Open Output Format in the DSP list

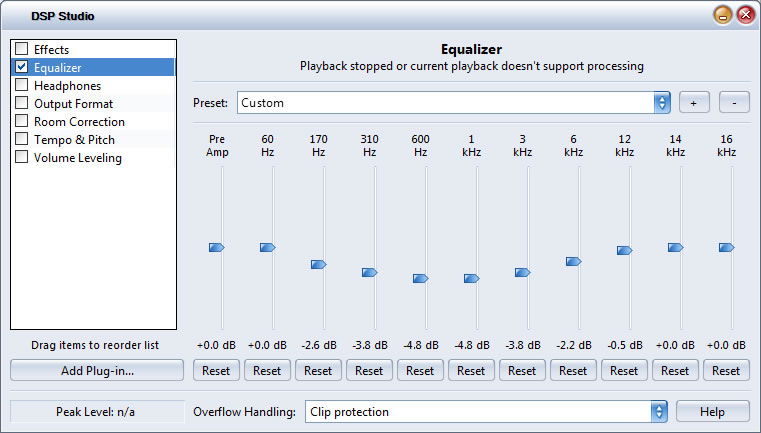pyautogui.click(x=73, y=103)
